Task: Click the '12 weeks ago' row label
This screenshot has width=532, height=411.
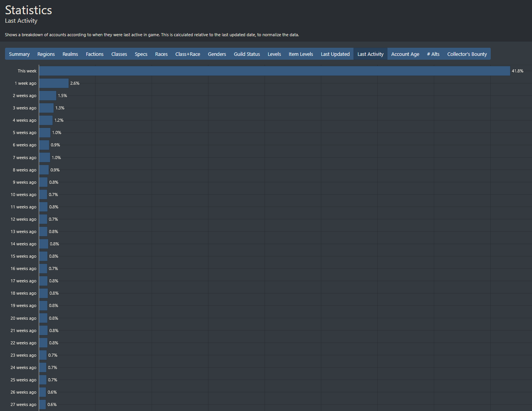Action: [x=24, y=219]
